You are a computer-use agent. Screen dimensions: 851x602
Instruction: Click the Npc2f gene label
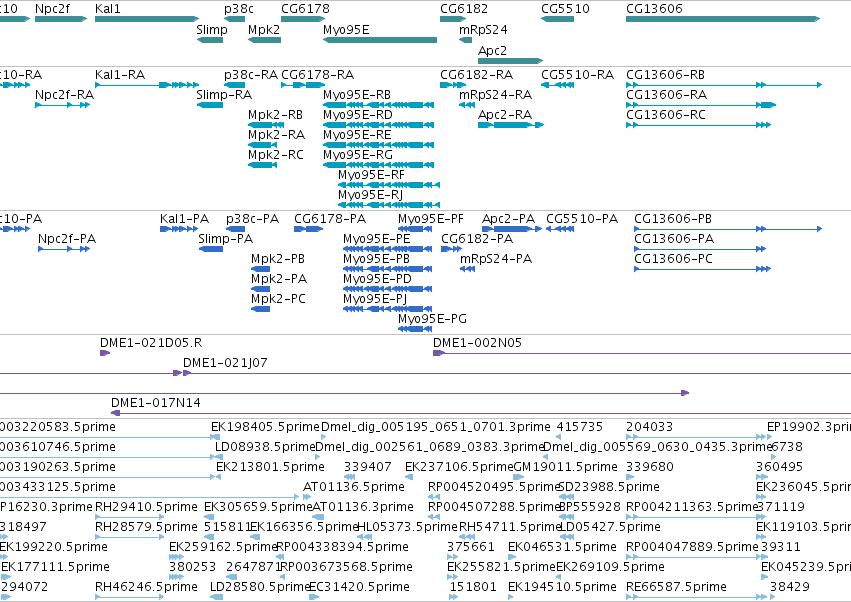tap(52, 9)
